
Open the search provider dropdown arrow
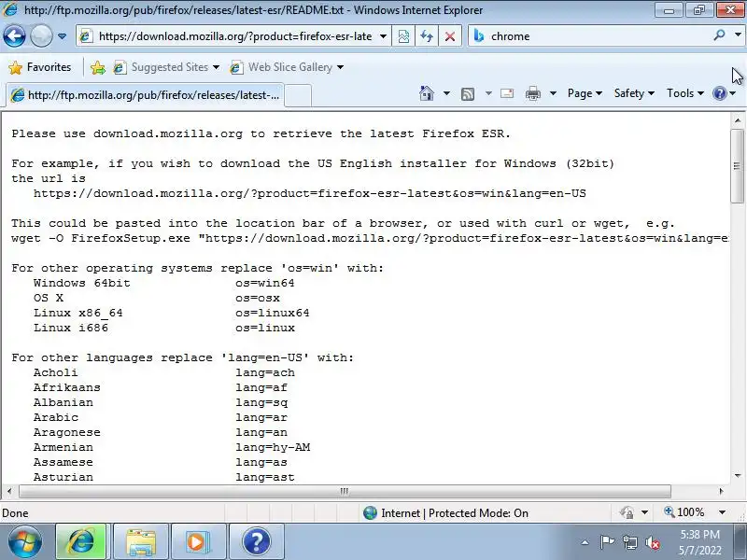pyautogui.click(x=738, y=35)
